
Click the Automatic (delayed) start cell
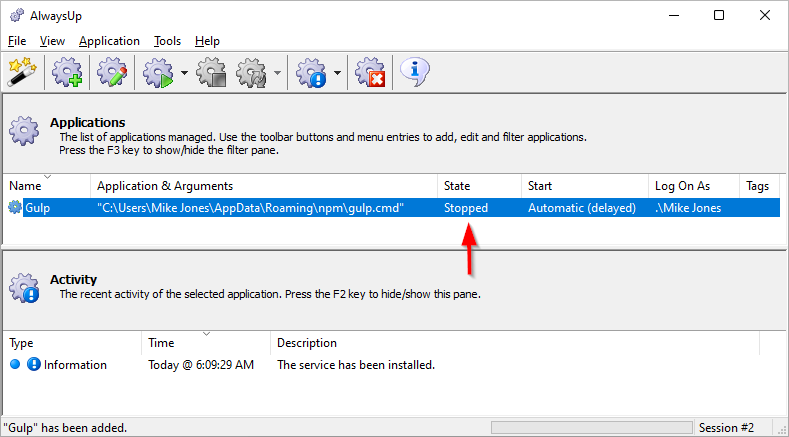click(582, 208)
